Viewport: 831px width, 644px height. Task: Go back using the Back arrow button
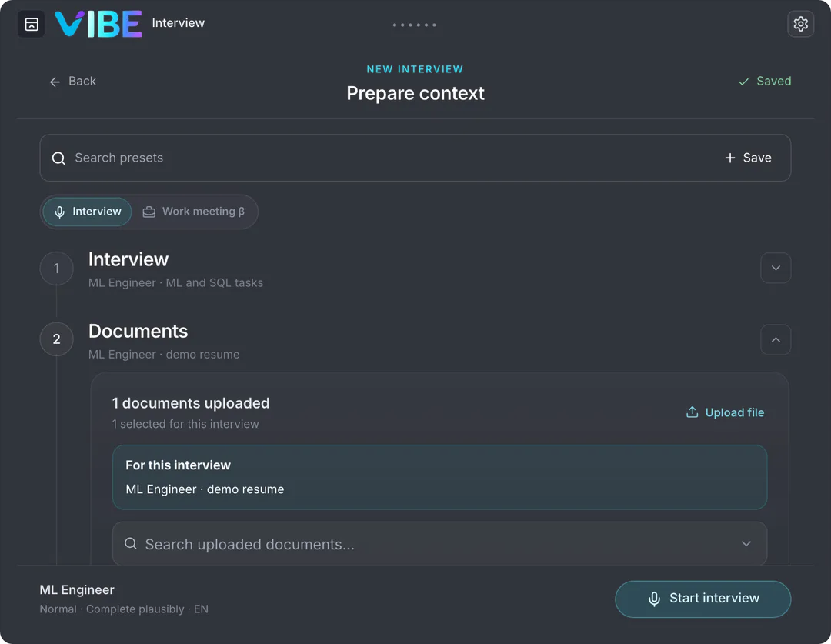coord(72,81)
